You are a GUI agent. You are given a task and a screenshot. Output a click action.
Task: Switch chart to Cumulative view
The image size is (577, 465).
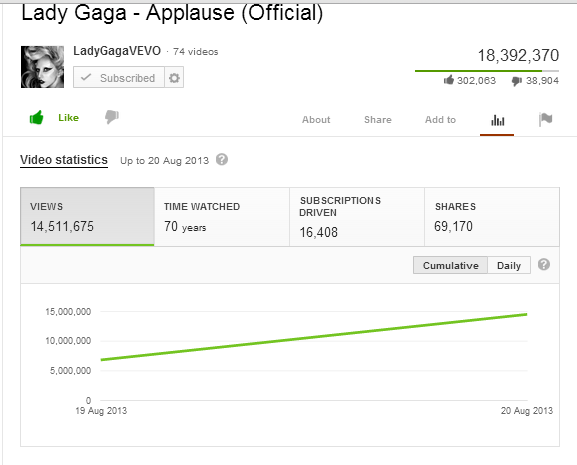pos(450,265)
